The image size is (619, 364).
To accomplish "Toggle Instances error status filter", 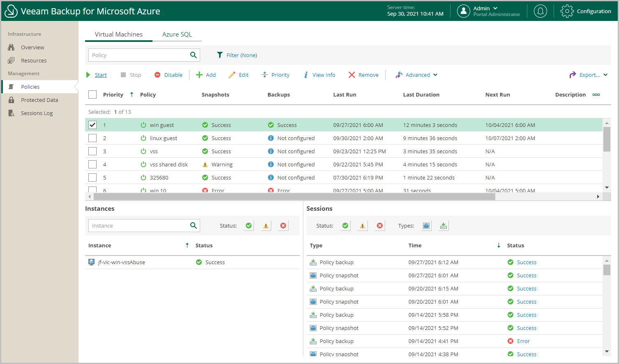I will point(283,226).
